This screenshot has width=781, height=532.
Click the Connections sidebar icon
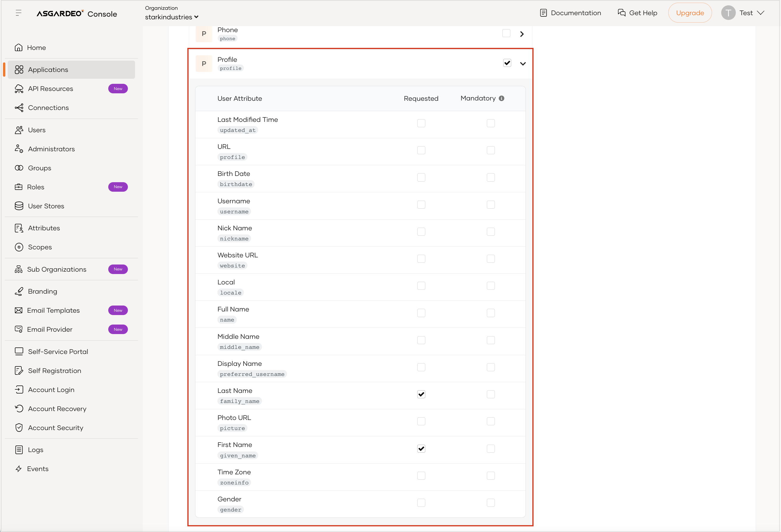19,108
